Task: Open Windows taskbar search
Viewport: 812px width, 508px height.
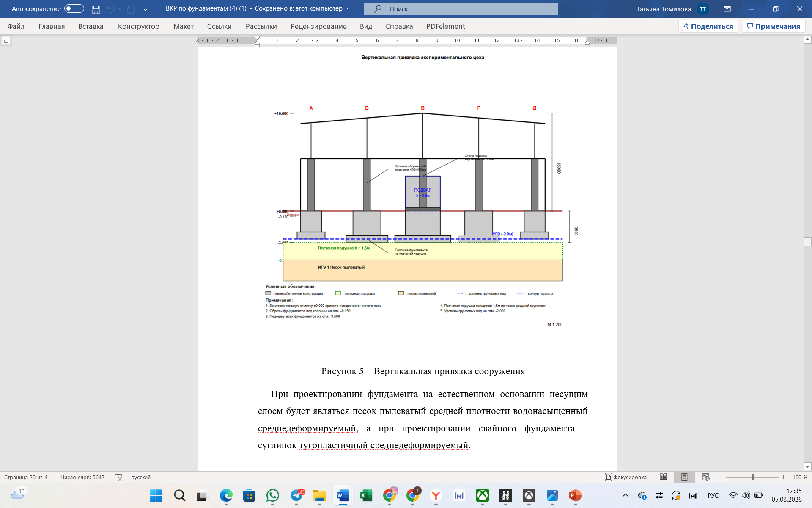Action: click(x=179, y=495)
